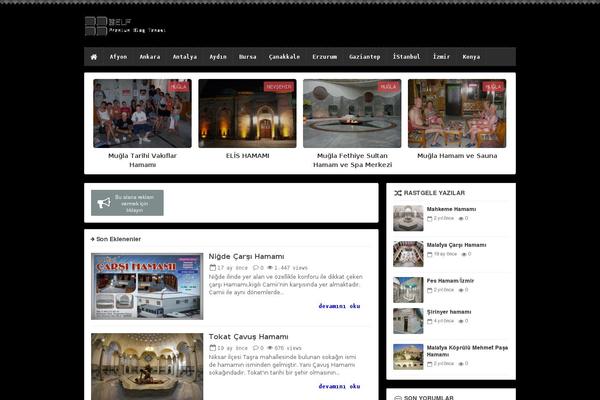This screenshot has width=600, height=400.
Task: Click MUĞLA tag on Tarihi Vakıflar Hamamı image
Action: pyautogui.click(x=178, y=87)
